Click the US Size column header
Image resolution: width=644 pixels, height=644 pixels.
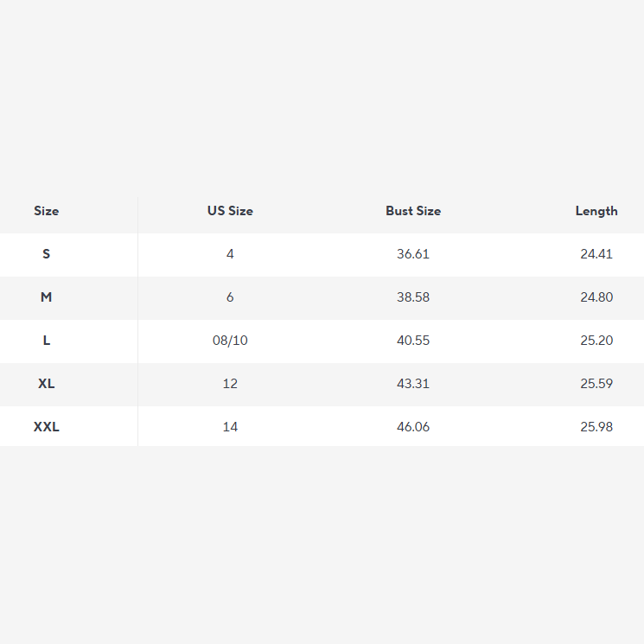(230, 211)
